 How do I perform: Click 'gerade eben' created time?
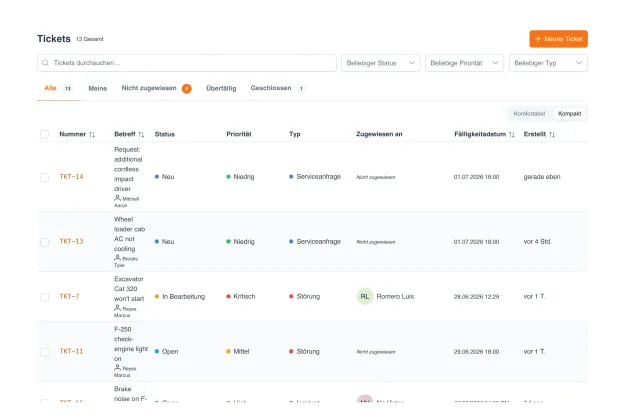point(542,177)
